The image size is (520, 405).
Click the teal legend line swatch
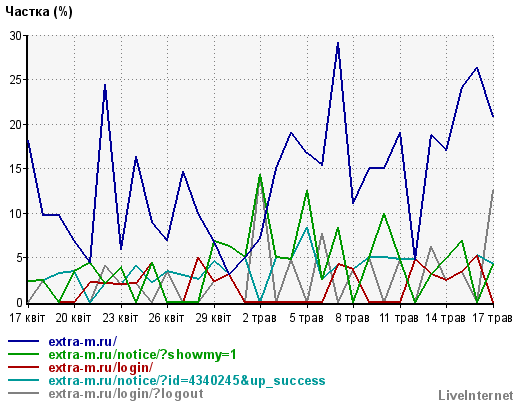tap(24, 380)
